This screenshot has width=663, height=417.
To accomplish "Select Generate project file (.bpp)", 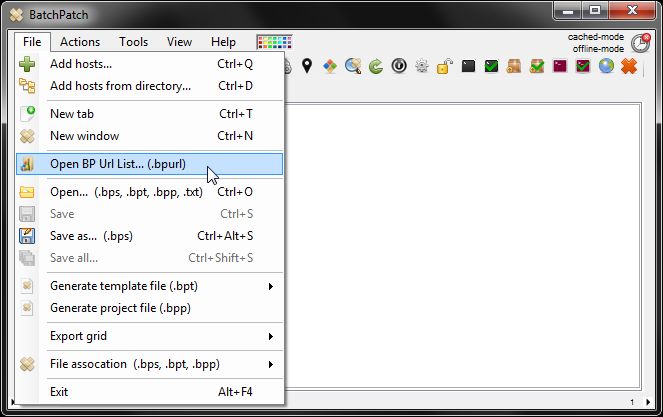I will [x=149, y=308].
